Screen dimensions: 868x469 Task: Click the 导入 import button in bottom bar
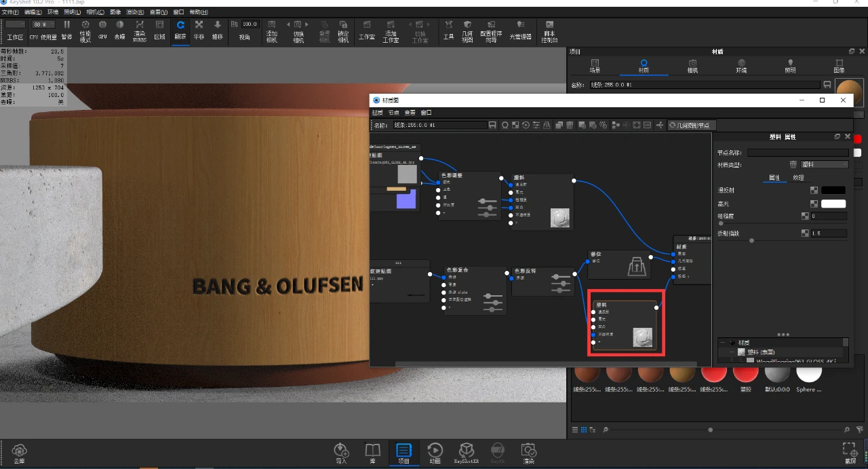tap(341, 453)
